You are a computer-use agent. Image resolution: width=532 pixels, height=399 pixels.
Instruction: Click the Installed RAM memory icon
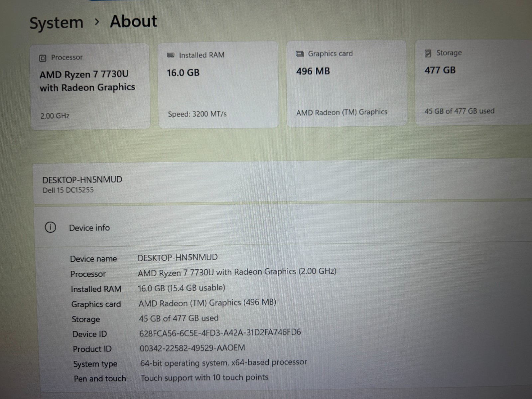point(171,55)
